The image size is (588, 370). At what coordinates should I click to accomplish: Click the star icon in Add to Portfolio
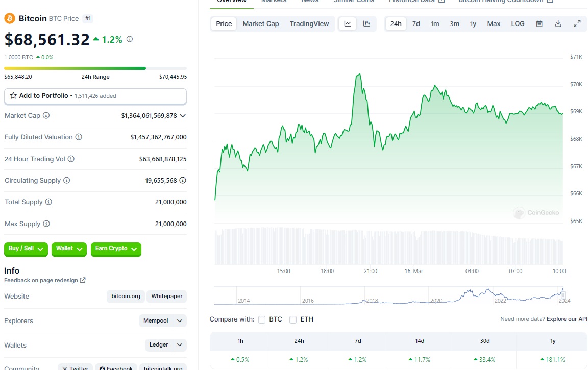point(13,95)
